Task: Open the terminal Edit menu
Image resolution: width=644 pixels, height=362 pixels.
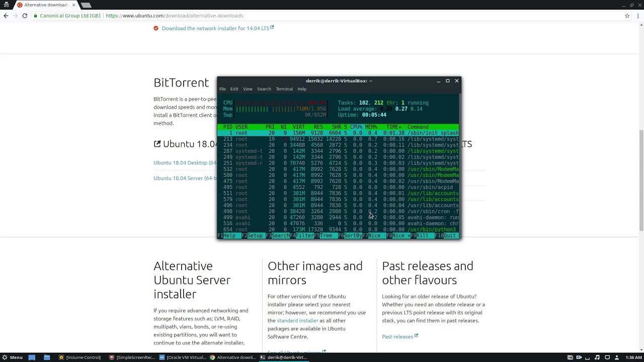Action: (x=234, y=89)
